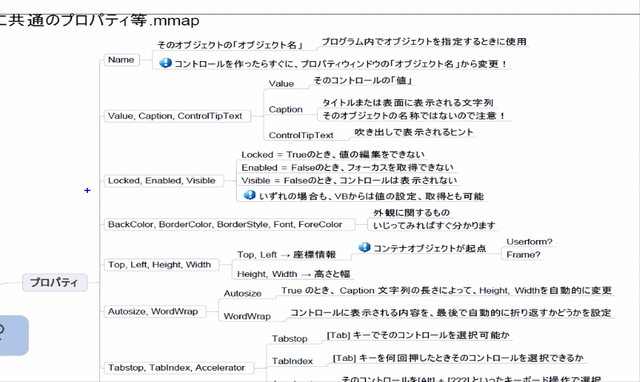This screenshot has width=640, height=382.
Task: Click the WordWrap subtopic
Action: [x=247, y=316]
